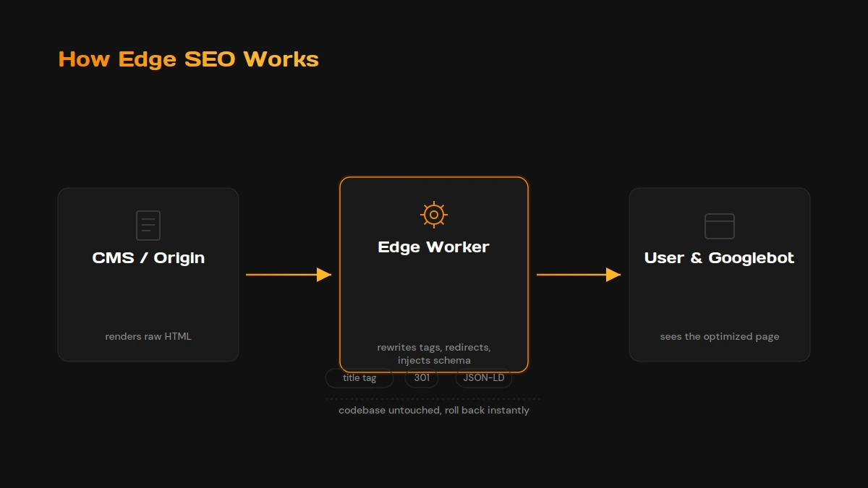Viewport: 868px width, 488px height.
Task: Click the document icon above CMS / Origin
Action: click(x=148, y=226)
